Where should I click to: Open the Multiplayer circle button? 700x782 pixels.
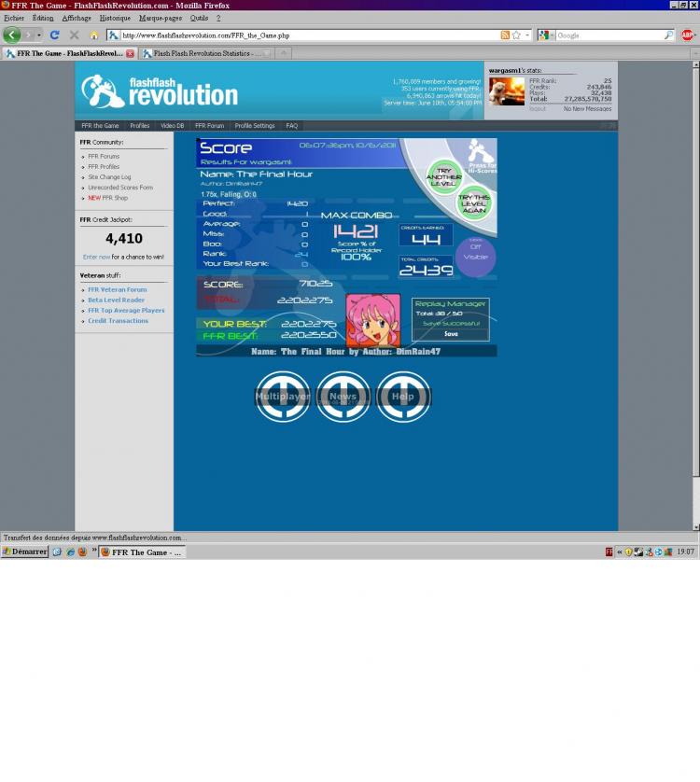coord(283,397)
